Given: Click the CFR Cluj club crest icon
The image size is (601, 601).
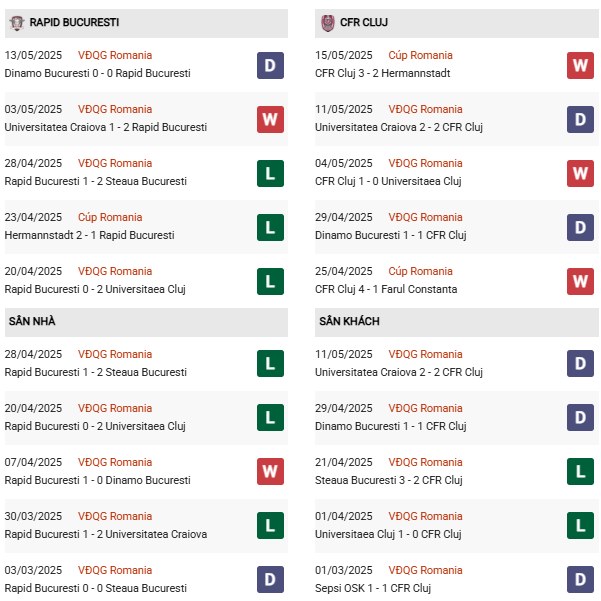Looking at the screenshot, I should pyautogui.click(x=328, y=23).
